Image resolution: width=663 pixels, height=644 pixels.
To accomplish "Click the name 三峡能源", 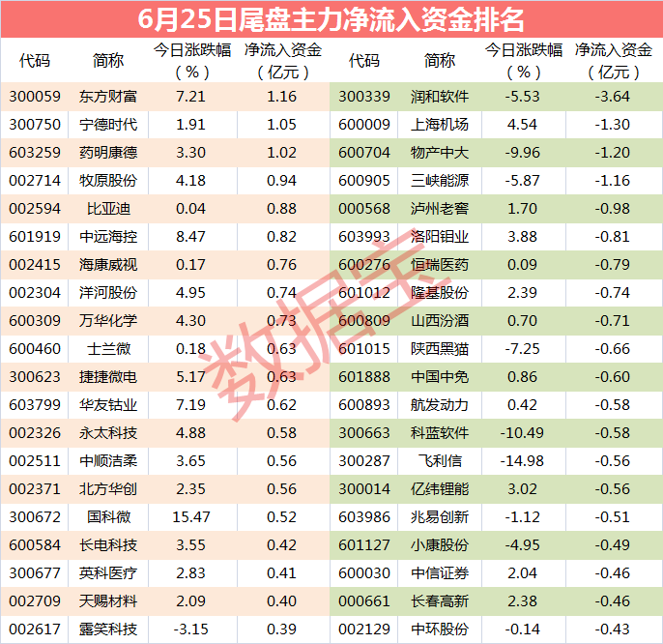I will pos(440,181).
